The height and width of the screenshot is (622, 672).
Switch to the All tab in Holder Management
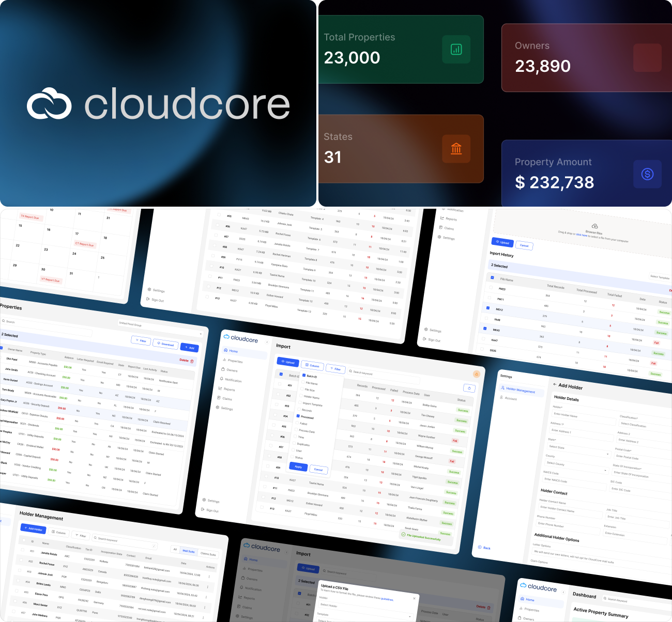pyautogui.click(x=175, y=549)
